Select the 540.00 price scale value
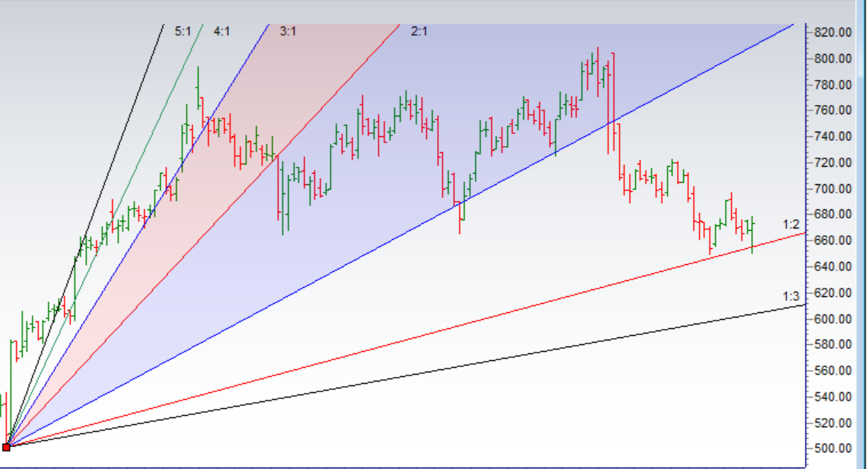The image size is (868, 469). [832, 397]
